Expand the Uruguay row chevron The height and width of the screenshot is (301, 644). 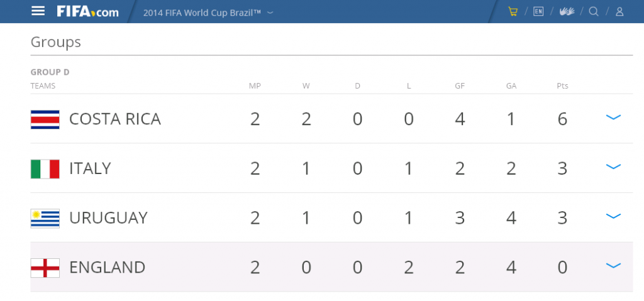pos(613,216)
